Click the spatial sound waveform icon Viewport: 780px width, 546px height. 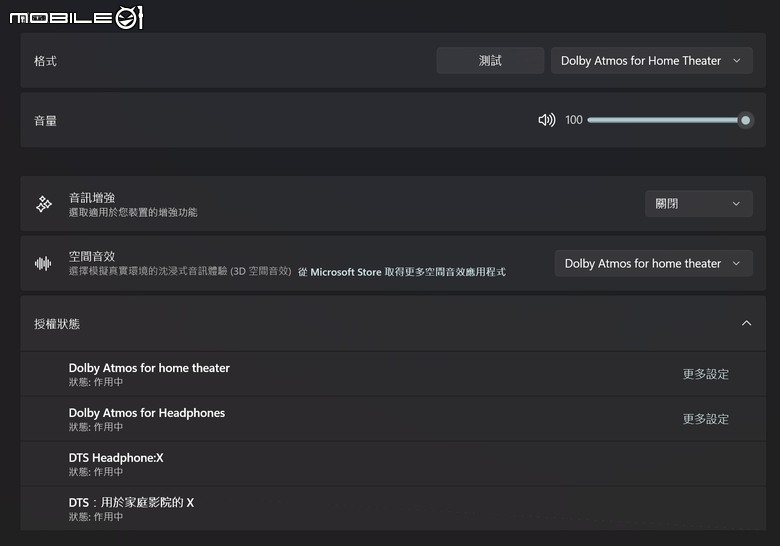point(43,263)
